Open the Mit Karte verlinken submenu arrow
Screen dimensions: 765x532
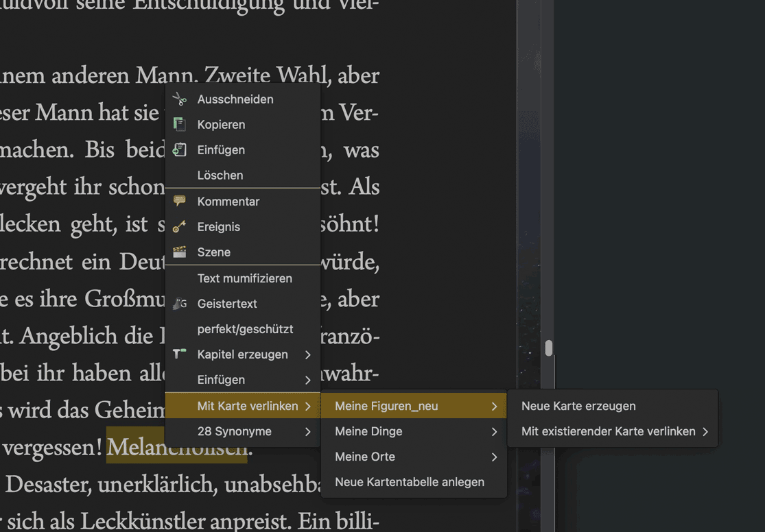[x=308, y=406]
